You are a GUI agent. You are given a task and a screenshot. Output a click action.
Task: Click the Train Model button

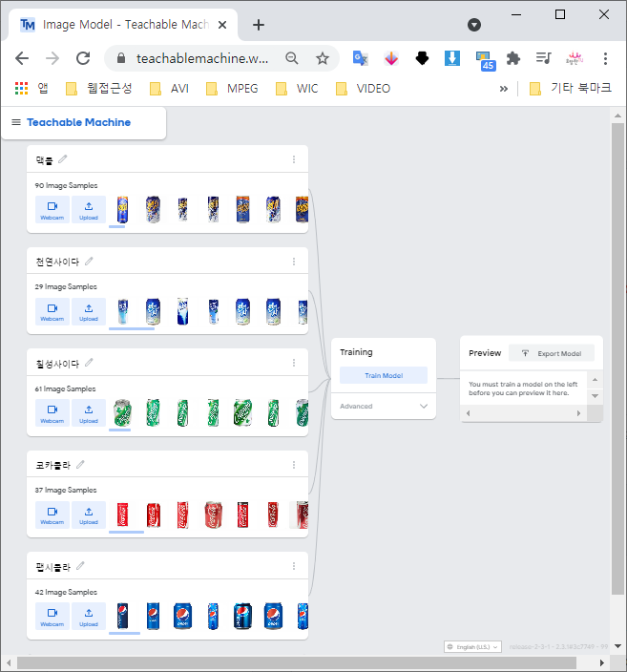384,375
